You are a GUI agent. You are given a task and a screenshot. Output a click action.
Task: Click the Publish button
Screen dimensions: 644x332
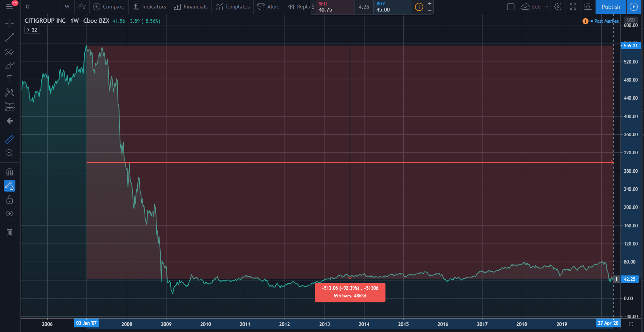(611, 7)
